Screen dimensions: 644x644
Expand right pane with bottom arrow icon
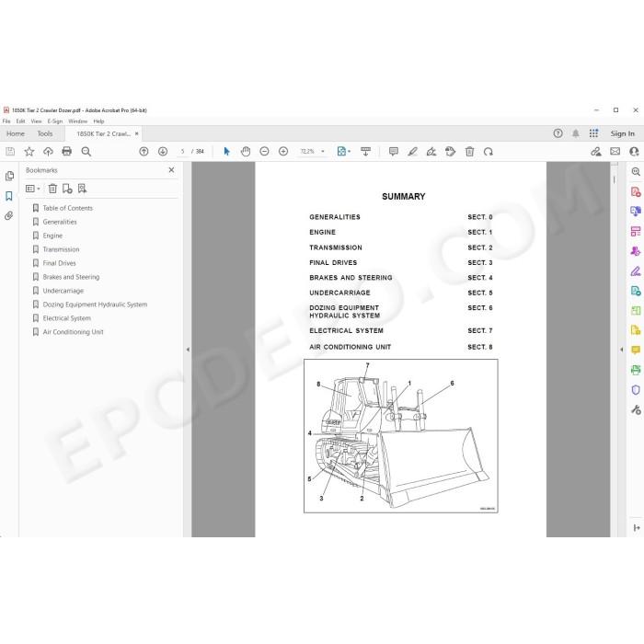coord(637,528)
